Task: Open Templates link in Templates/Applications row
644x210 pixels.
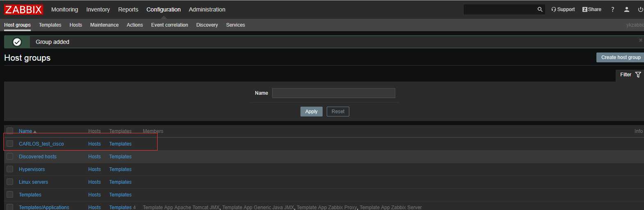Action: [x=120, y=207]
